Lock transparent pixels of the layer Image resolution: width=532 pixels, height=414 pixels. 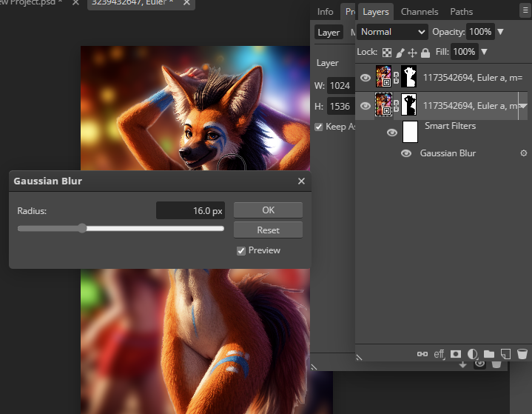385,53
